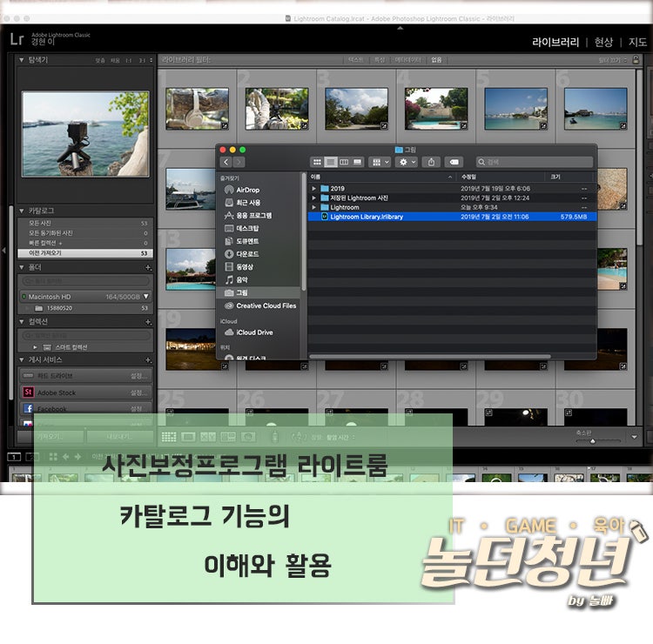
Task: Collapse the 게시 서비스 panel
Action: [21, 359]
